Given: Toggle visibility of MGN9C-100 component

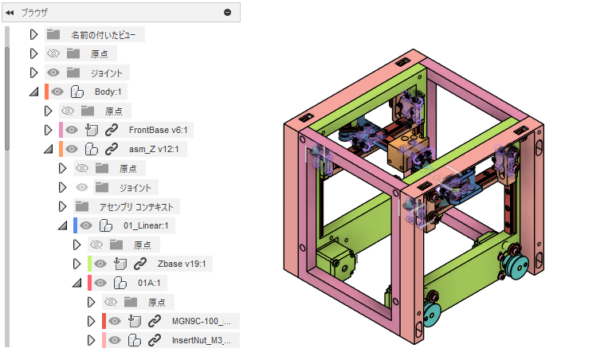Looking at the screenshot, I should (115, 321).
